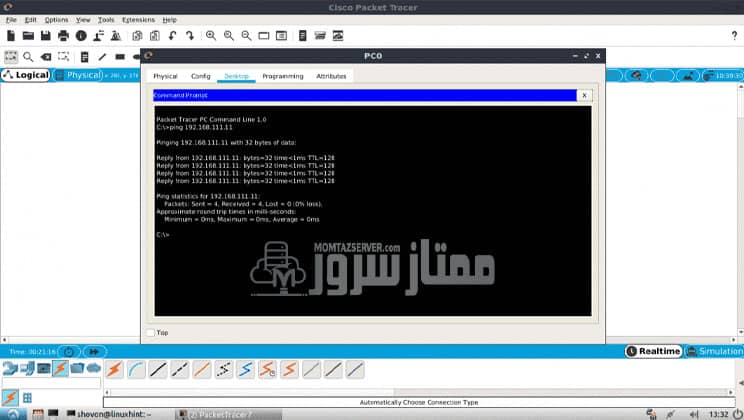Click the Open file folder icon

point(28,36)
